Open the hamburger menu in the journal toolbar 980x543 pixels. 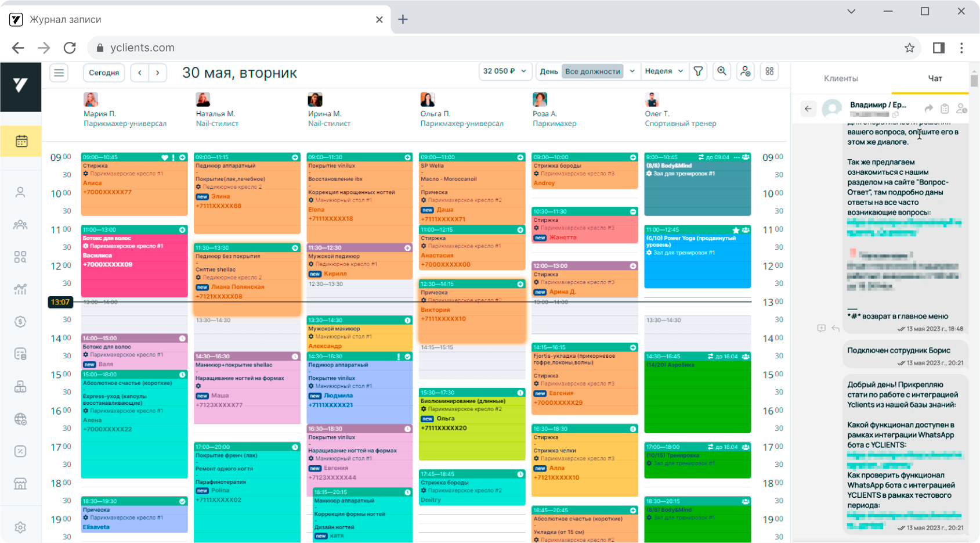(59, 73)
